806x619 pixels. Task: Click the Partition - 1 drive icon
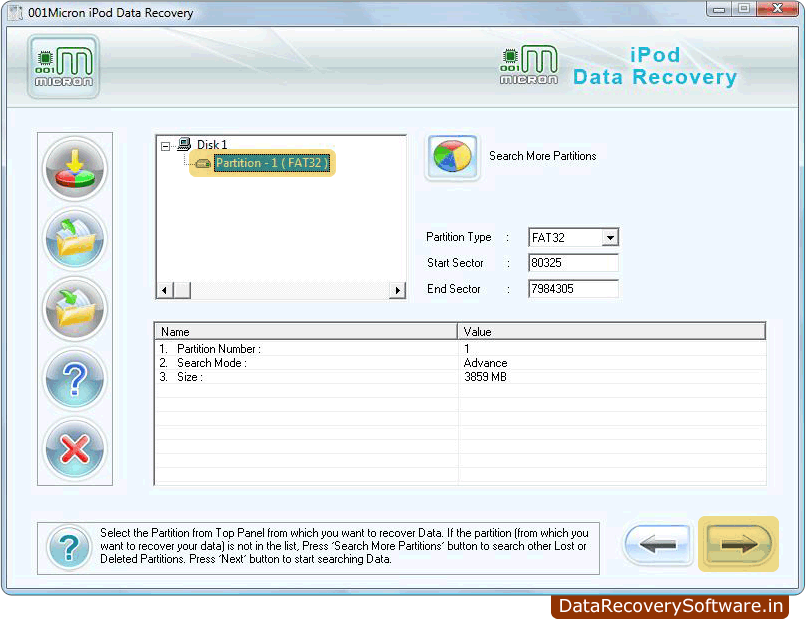coord(204,163)
